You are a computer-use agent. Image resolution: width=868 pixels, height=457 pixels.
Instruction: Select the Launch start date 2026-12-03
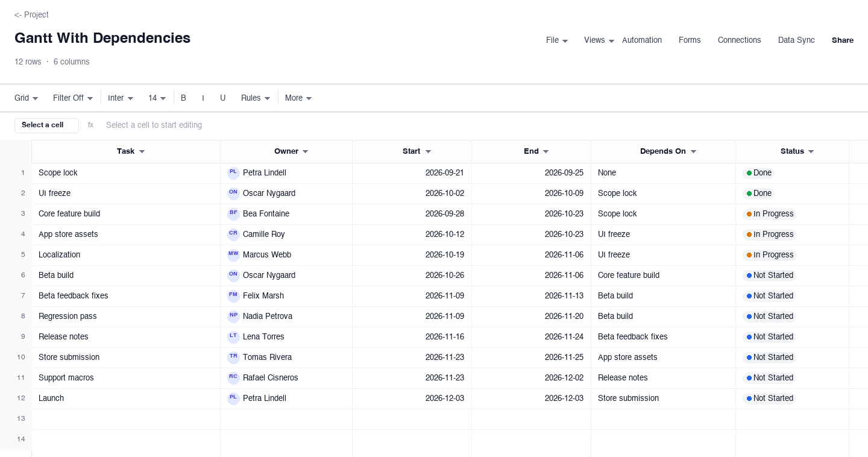tap(412, 398)
